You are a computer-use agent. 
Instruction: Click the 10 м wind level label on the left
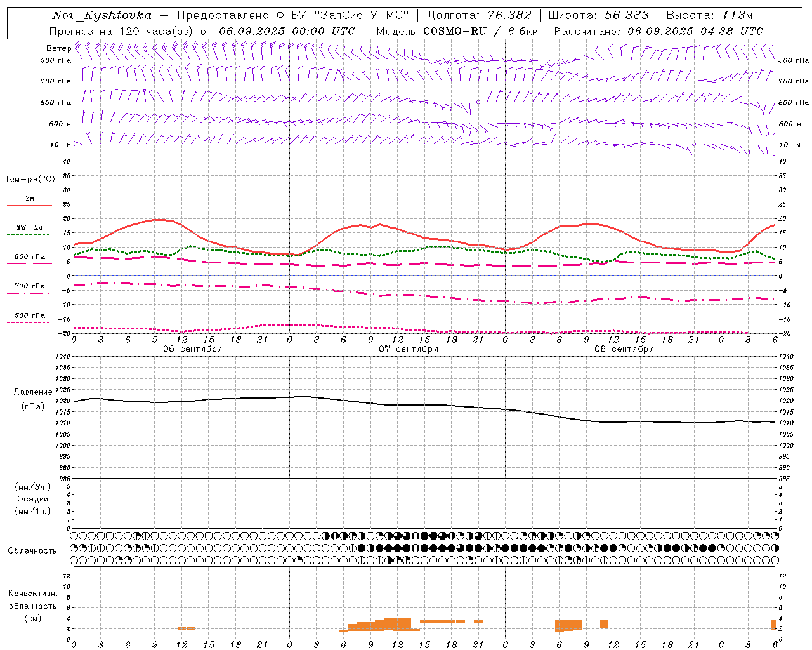tap(61, 145)
